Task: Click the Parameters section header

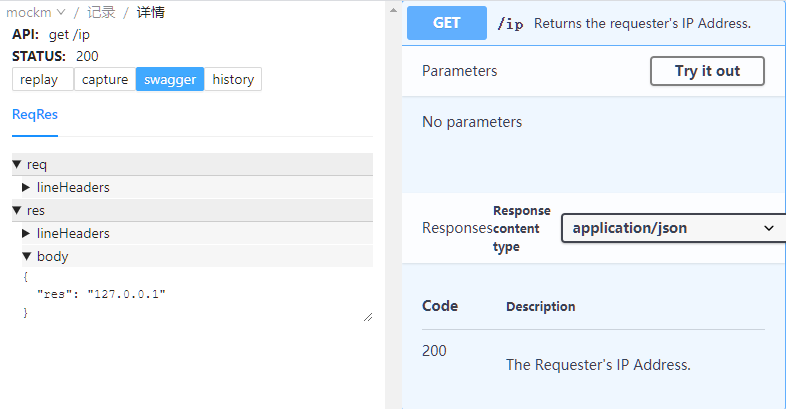Action: click(459, 71)
